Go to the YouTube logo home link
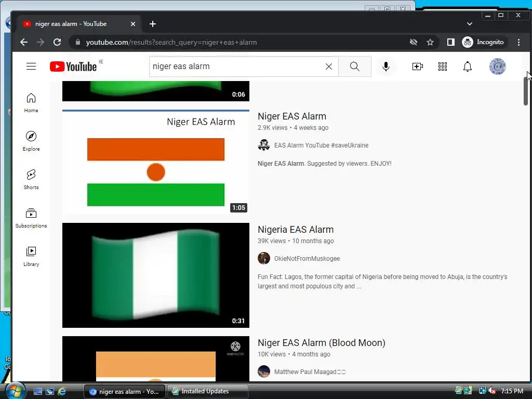 73,66
